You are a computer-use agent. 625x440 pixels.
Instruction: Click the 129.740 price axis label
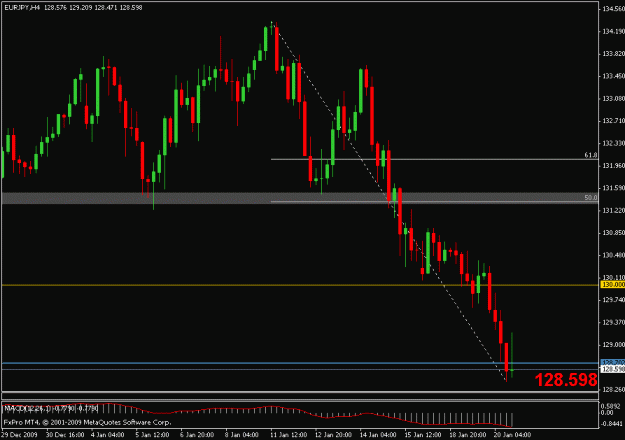[x=613, y=299]
